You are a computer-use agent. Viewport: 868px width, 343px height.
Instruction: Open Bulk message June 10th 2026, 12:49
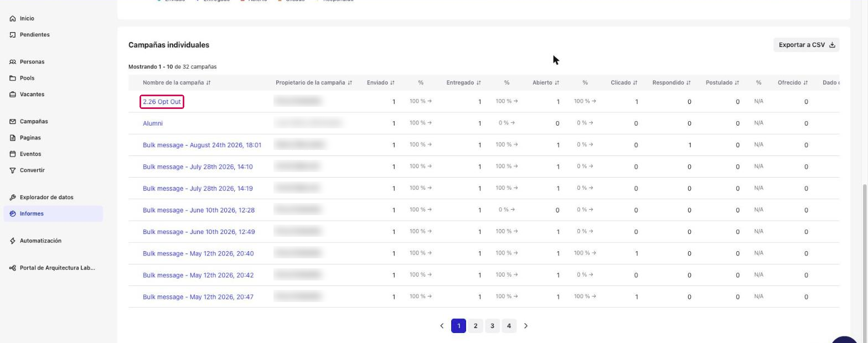pos(199,232)
